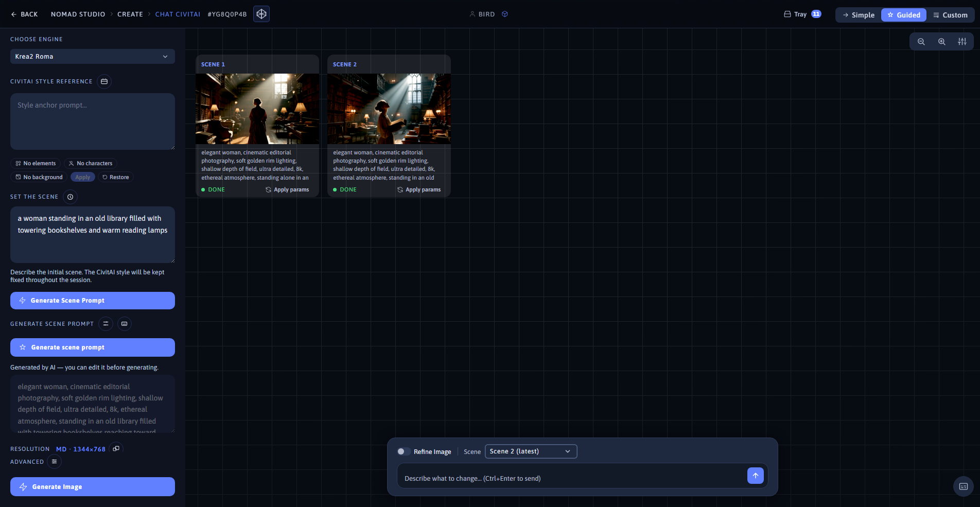
Task: Click the bottom-right captions panel icon
Action: coord(964,486)
